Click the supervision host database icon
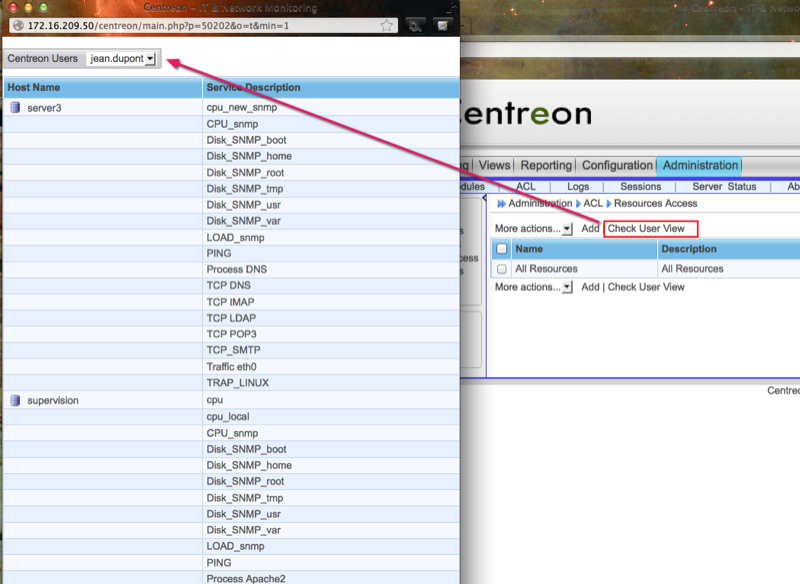 (15, 400)
